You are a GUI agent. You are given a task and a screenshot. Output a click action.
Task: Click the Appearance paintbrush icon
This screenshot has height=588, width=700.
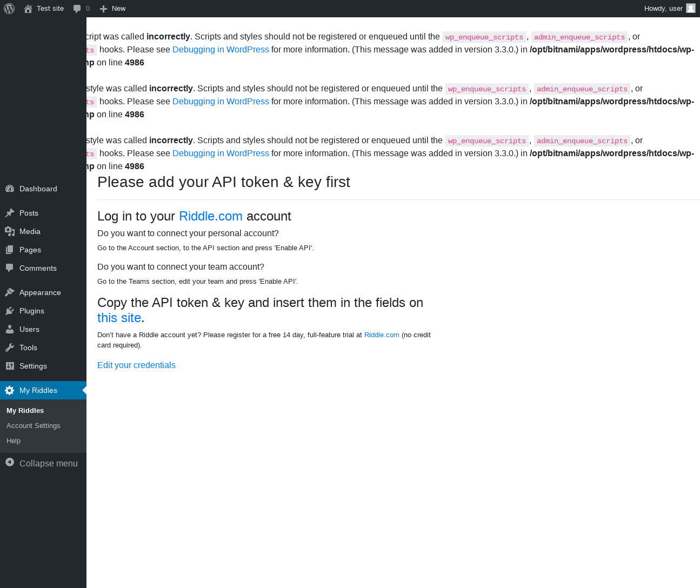[x=10, y=292]
